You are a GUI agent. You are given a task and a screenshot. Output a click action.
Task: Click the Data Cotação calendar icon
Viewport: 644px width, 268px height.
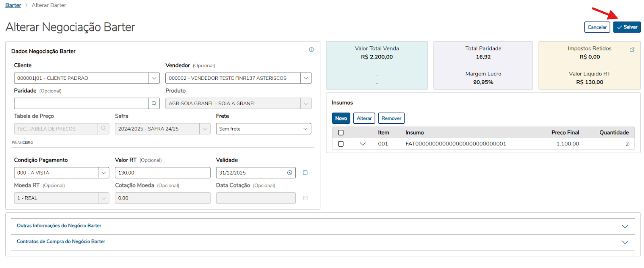pyautogui.click(x=305, y=198)
